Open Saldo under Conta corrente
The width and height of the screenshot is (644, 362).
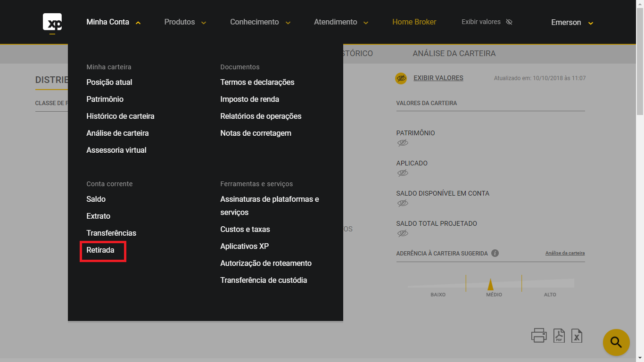click(96, 199)
